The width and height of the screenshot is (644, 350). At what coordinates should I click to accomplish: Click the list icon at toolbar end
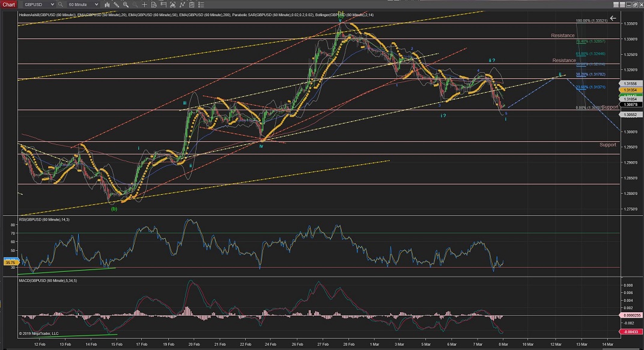pos(201,4)
